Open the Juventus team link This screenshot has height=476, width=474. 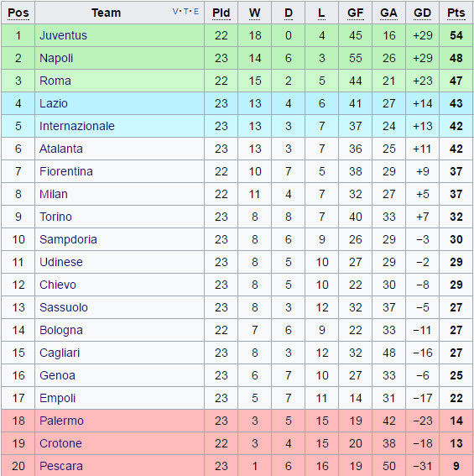pyautogui.click(x=63, y=35)
